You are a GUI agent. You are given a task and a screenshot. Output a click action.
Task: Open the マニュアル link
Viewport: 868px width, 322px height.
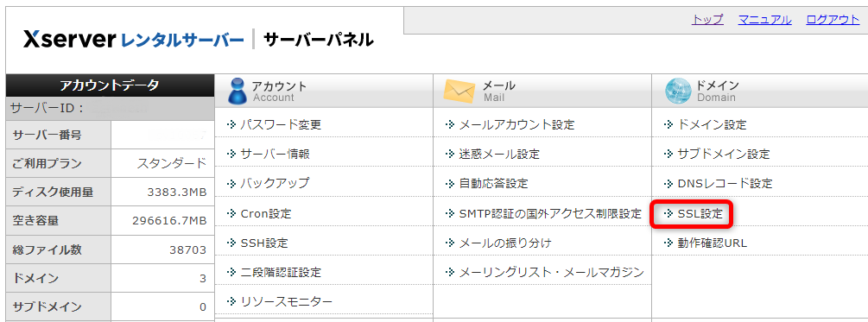[764, 19]
